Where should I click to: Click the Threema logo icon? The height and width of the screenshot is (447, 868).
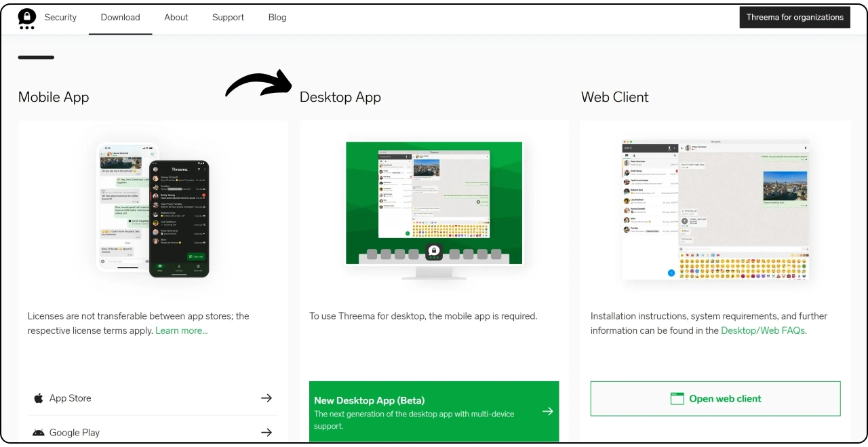coord(27,18)
